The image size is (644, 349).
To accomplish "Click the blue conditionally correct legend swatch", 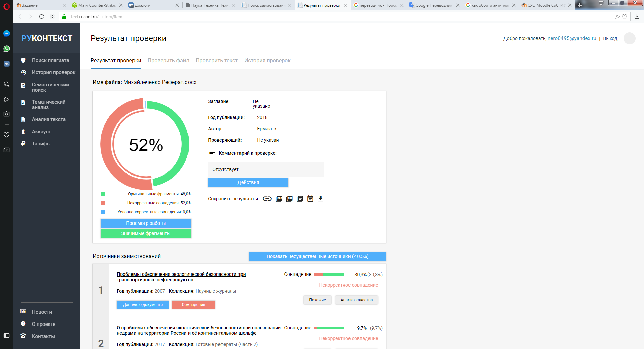I will (x=103, y=212).
